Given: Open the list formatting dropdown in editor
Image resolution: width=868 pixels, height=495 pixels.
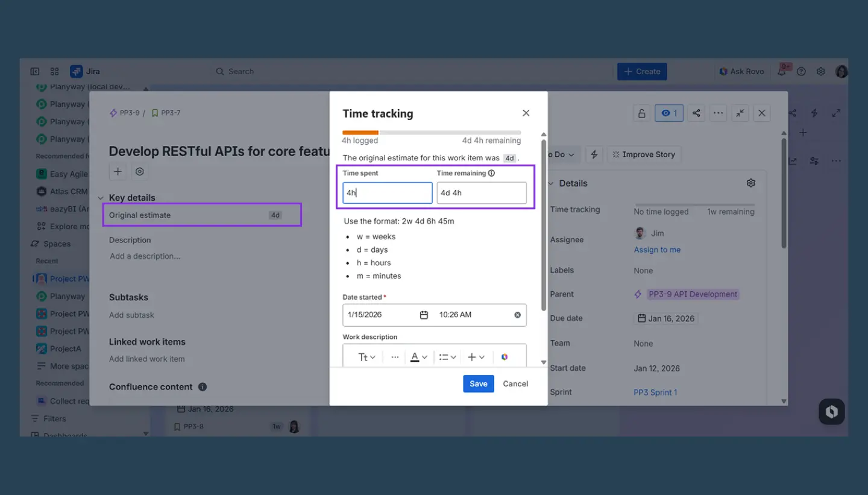Looking at the screenshot, I should pyautogui.click(x=447, y=357).
